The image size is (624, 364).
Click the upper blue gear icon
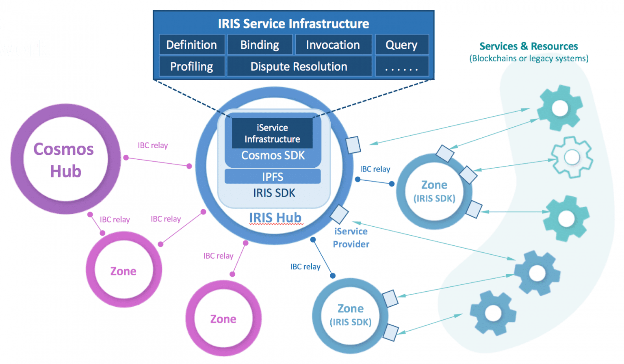click(537, 273)
